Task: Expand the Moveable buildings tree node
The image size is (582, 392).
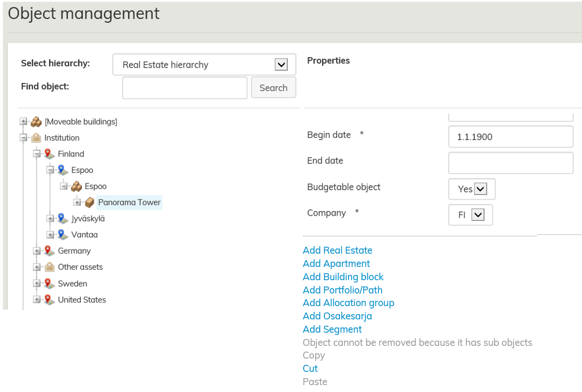Action: pyautogui.click(x=23, y=122)
